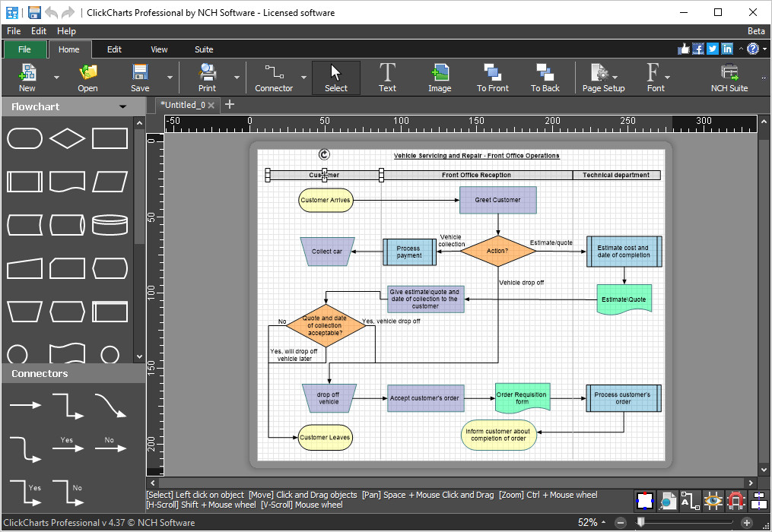Toggle object anchor points display
This screenshot has height=532, width=772.
click(645, 501)
